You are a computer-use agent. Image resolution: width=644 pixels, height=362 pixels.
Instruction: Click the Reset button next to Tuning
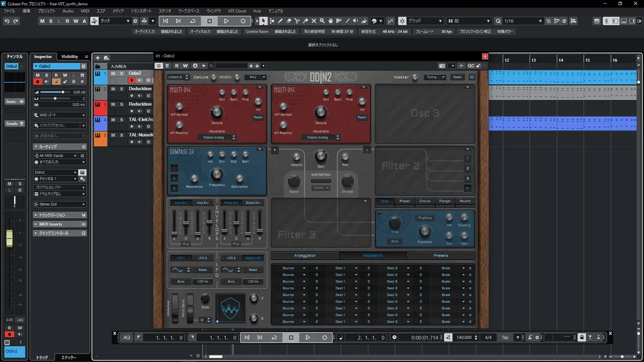point(457,77)
